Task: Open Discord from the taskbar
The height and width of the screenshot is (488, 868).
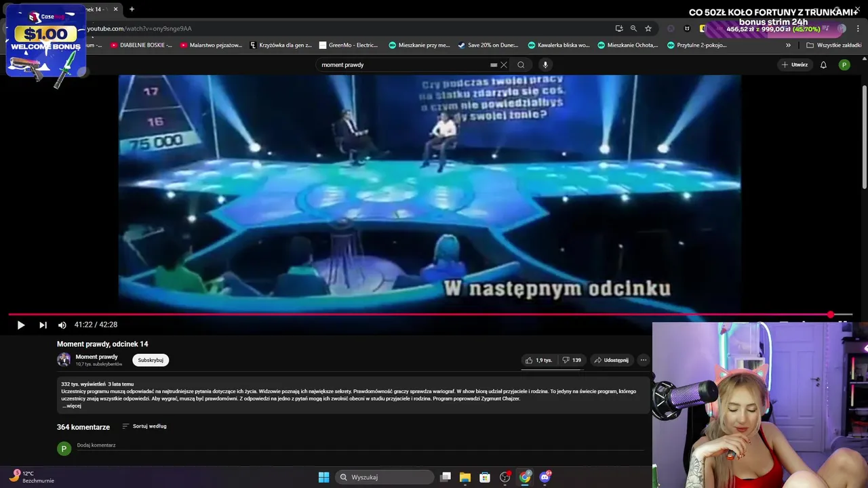Action: [545, 477]
